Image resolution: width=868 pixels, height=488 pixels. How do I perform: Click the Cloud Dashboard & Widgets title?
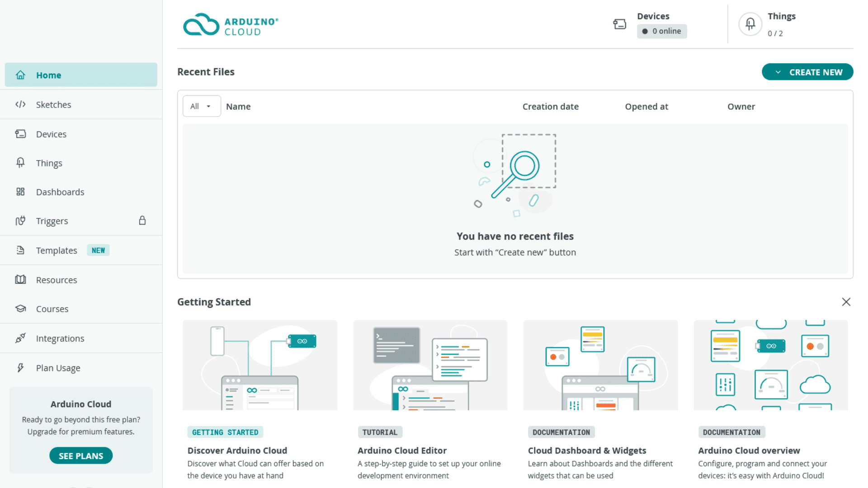587,450
